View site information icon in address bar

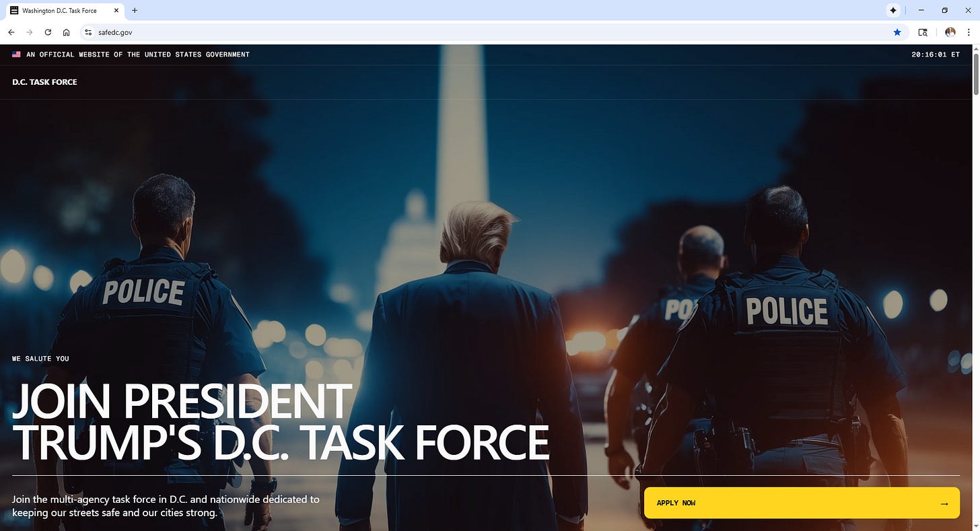(x=88, y=32)
